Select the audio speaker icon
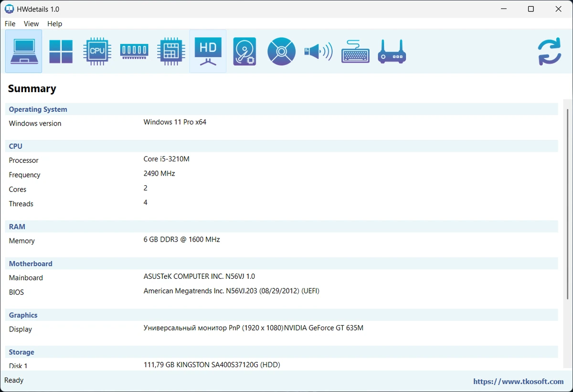Image resolution: width=573 pixels, height=392 pixels. (318, 52)
